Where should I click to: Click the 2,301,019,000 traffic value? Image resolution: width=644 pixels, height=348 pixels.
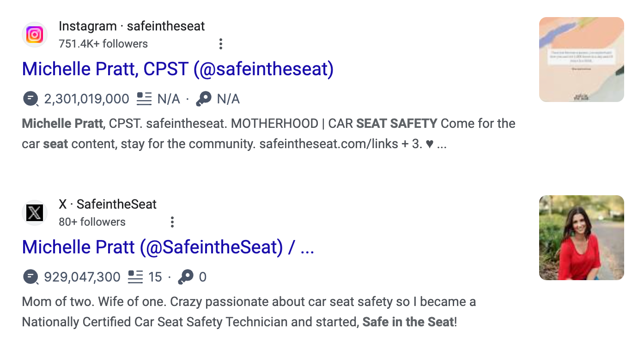tap(86, 99)
